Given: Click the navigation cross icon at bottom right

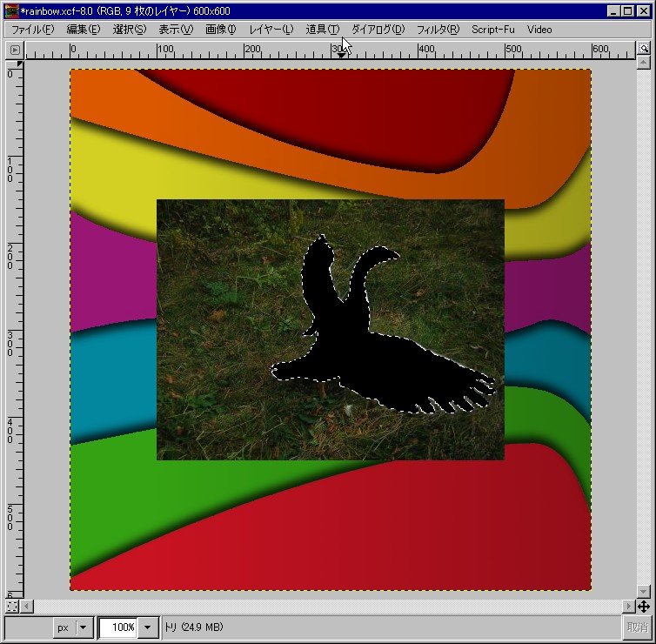Looking at the screenshot, I should (x=644, y=606).
